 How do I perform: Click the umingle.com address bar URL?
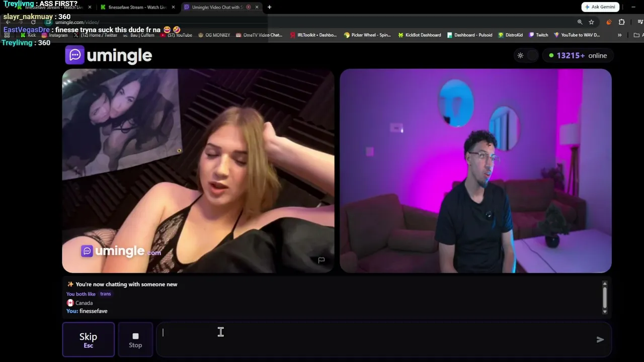point(77,22)
